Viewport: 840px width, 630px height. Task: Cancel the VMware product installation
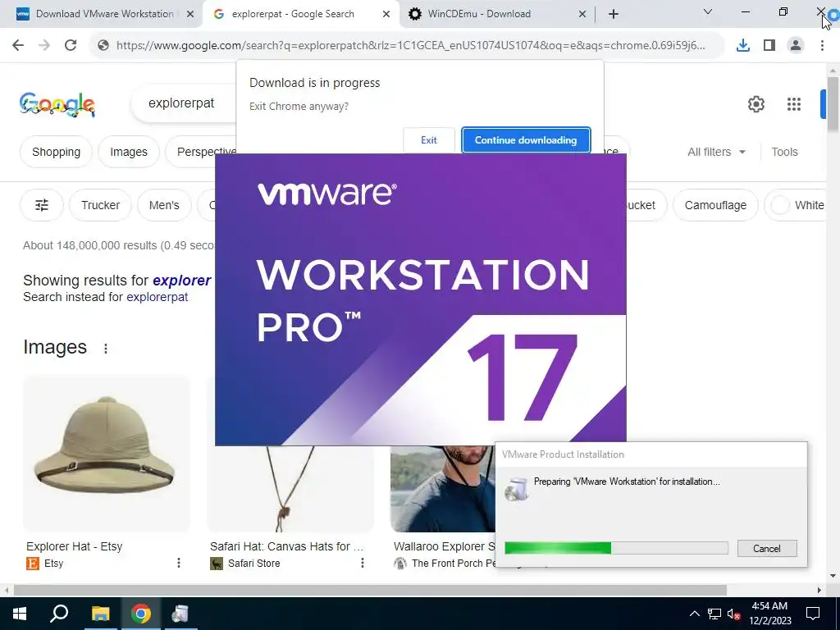[x=767, y=548]
